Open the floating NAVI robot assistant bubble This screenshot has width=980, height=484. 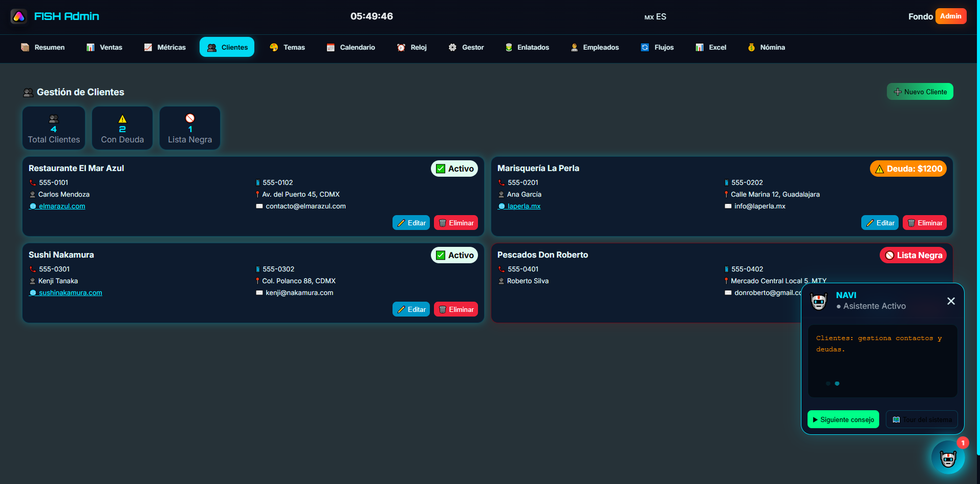pyautogui.click(x=947, y=457)
